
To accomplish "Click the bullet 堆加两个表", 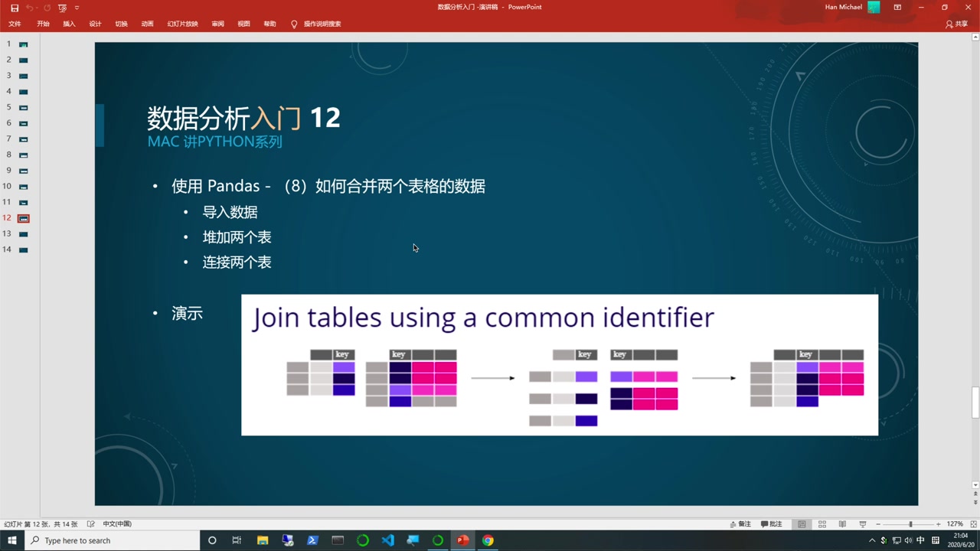I will click(237, 237).
